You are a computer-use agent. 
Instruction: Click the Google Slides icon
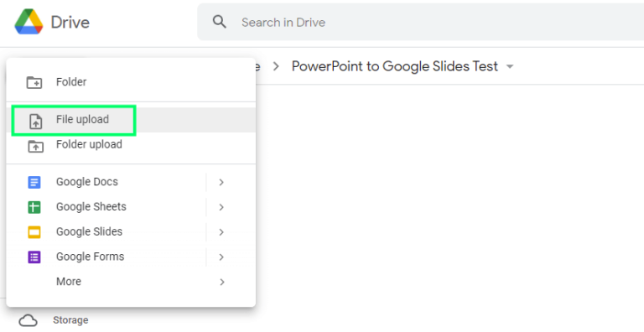tap(34, 232)
